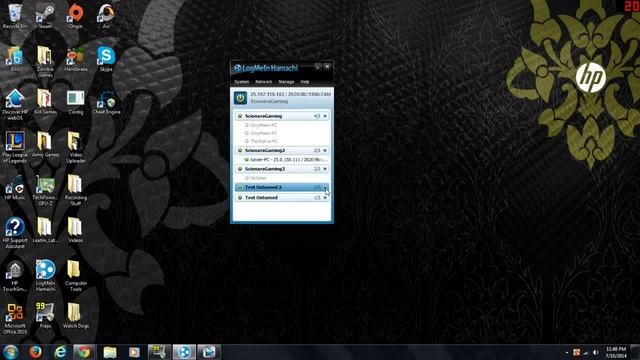Viewport: 640px width, 360px height.
Task: Open the Network menu in Hamachi
Action: [264, 82]
